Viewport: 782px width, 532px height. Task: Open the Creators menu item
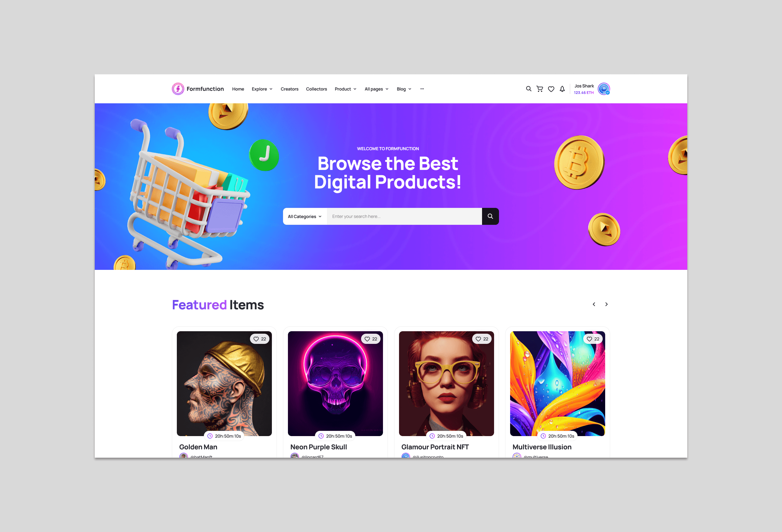(x=289, y=89)
